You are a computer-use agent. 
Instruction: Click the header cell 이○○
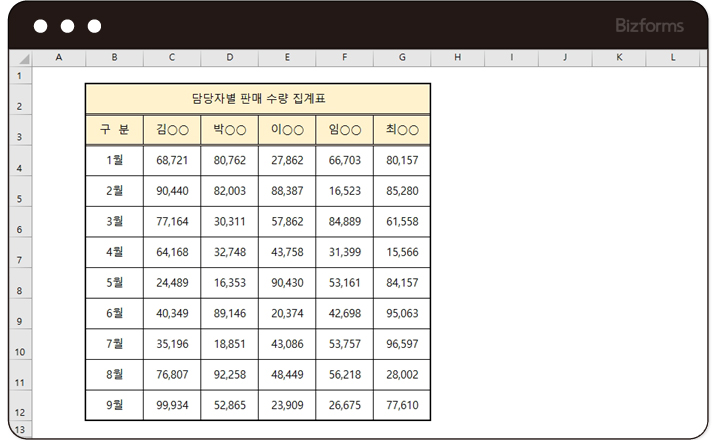coord(287,130)
